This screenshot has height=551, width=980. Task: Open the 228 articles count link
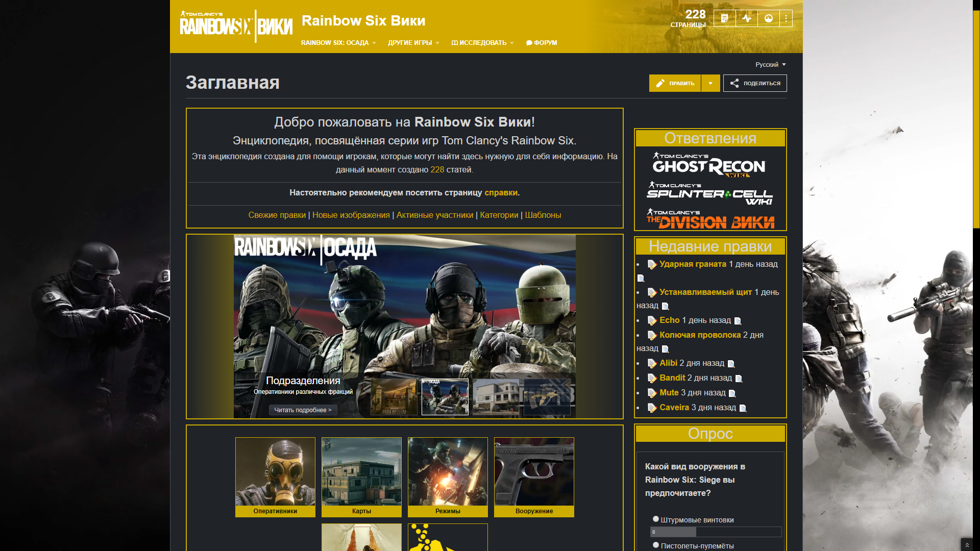(437, 170)
